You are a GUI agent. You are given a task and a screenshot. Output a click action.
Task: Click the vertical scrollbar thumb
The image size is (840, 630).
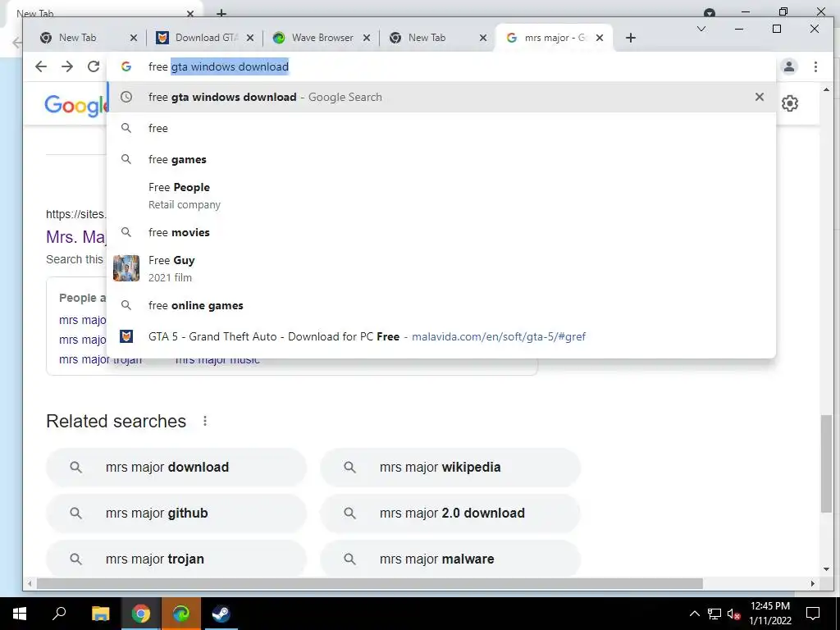point(827,463)
